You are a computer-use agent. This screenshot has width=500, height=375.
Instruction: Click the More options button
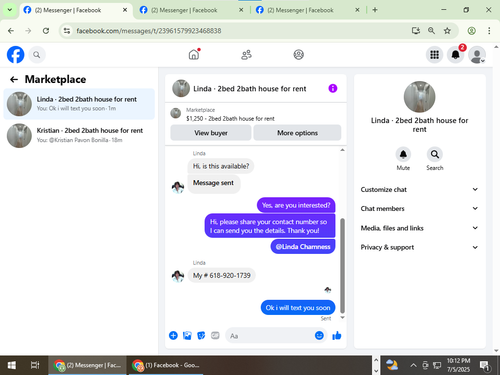click(x=297, y=133)
